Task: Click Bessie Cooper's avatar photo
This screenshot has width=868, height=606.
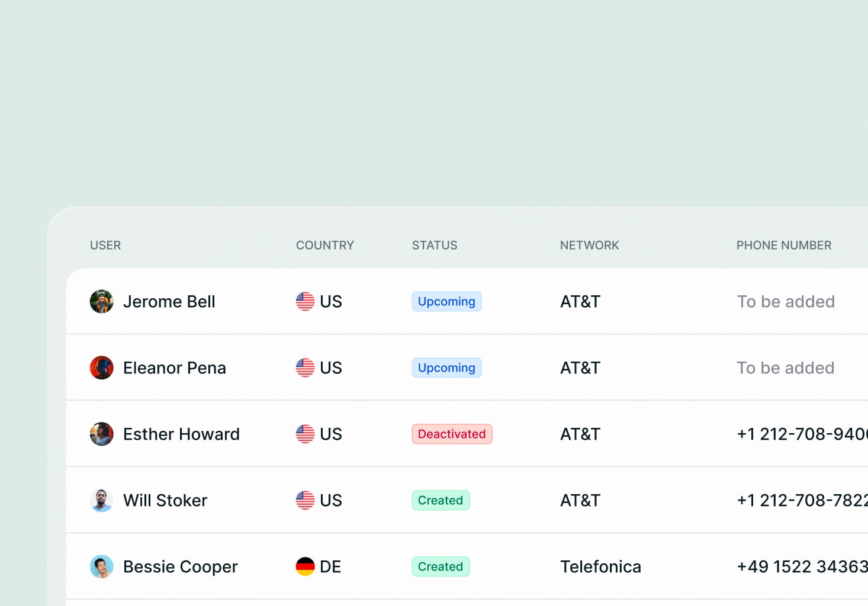Action: click(101, 566)
